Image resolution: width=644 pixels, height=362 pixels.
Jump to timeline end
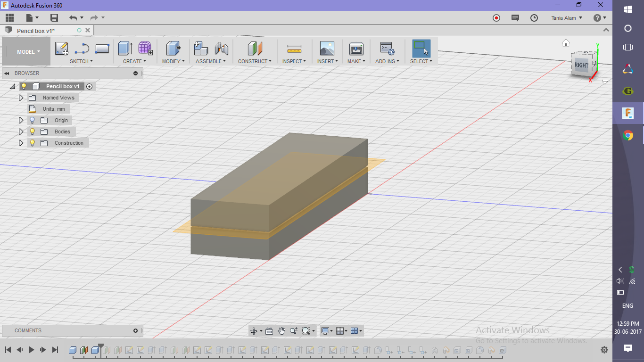point(55,350)
